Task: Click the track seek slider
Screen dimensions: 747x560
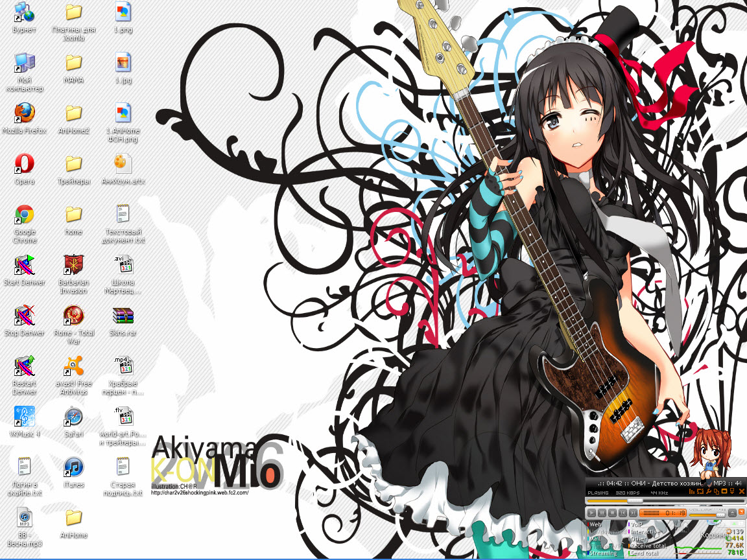Action: tap(666, 501)
